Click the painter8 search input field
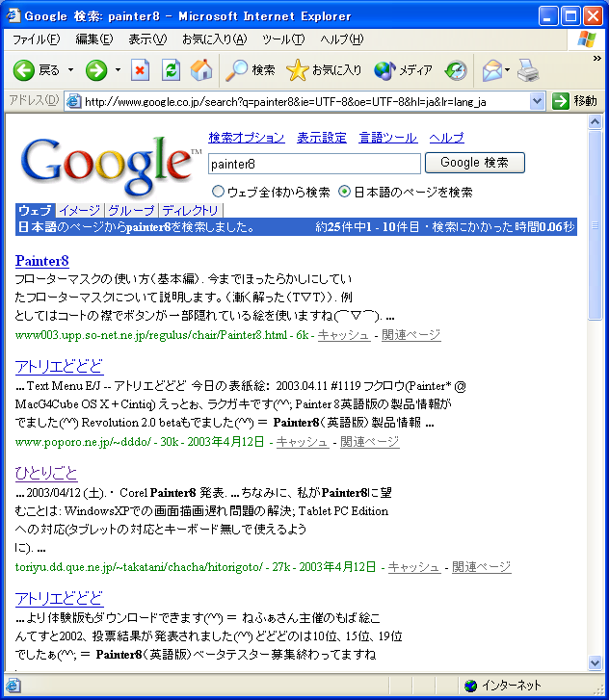609x700 pixels. [x=314, y=164]
